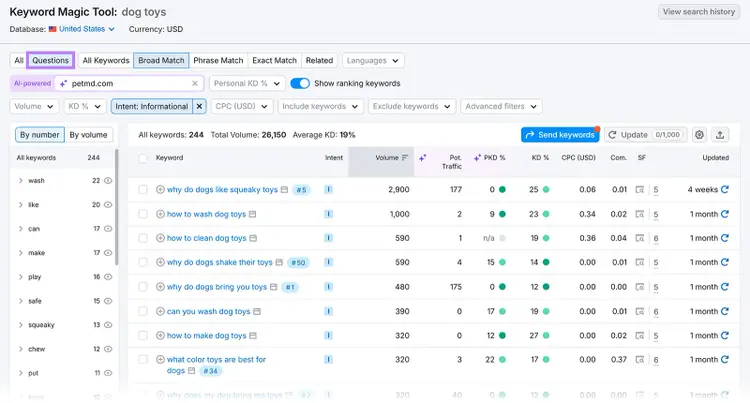
Task: Open SERP icon for 'how to clean dog toys'
Action: coord(253,238)
